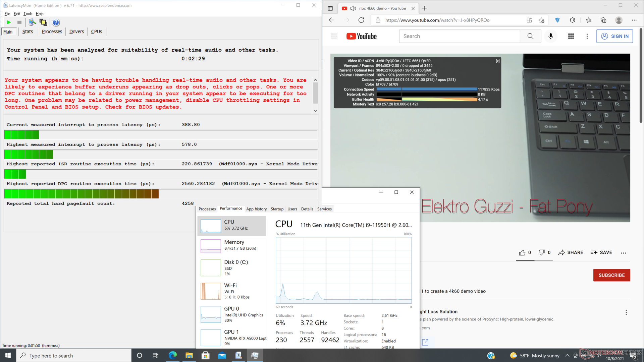Select Memory in performance sidebar
This screenshot has width=644, height=362.
tap(231, 245)
